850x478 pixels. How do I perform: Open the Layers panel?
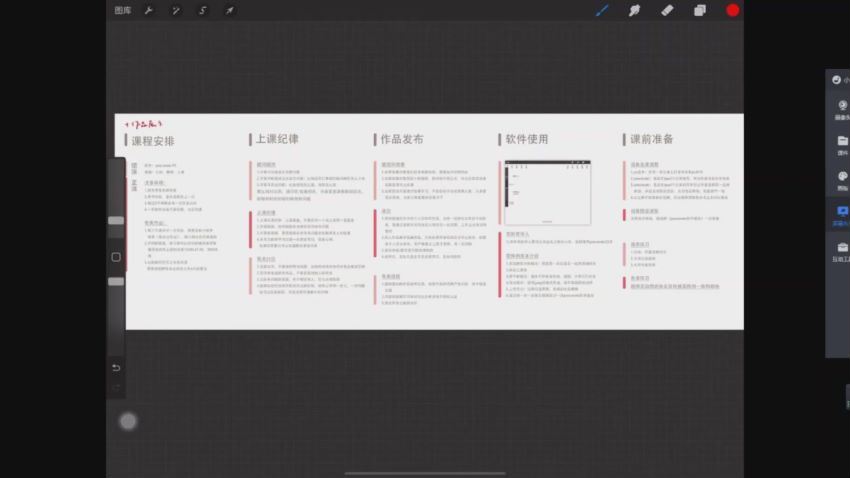[x=700, y=10]
